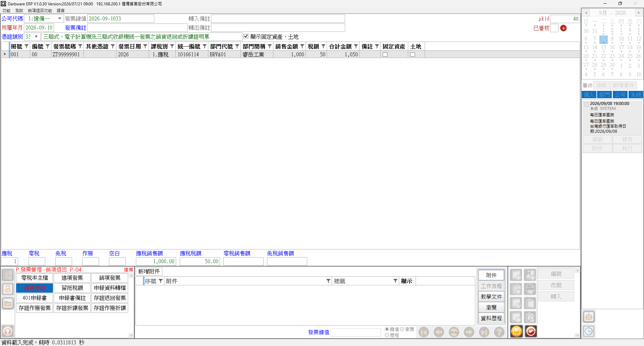Check the 每日匯率查詢 event checkbox
Screen dimensions: 644x346
[586, 104]
